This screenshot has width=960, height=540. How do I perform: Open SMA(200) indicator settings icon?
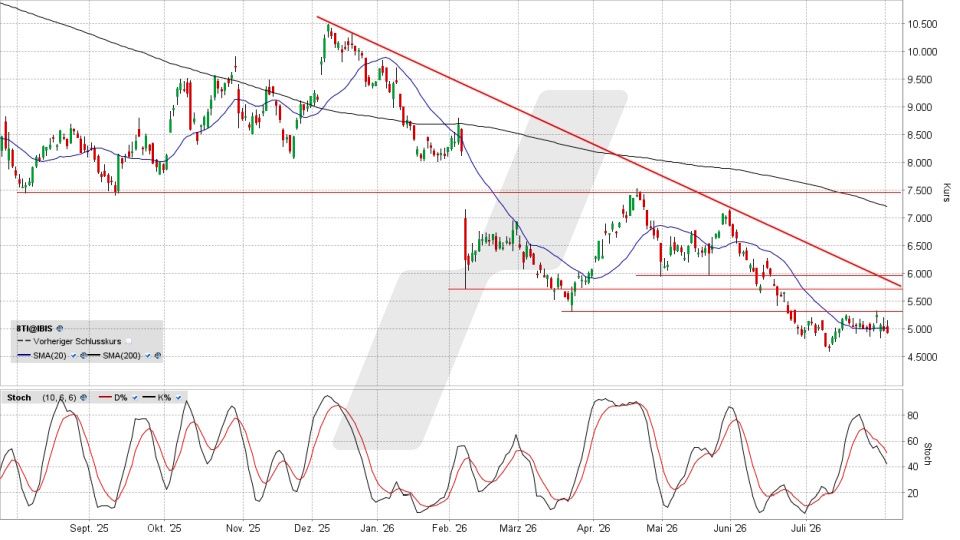157,355
